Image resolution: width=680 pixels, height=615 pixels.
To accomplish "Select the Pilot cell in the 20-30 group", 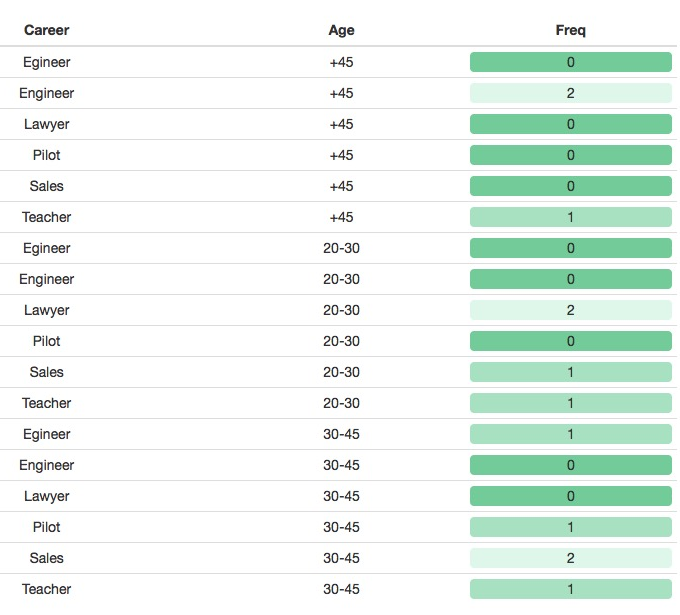I will 46,341.
